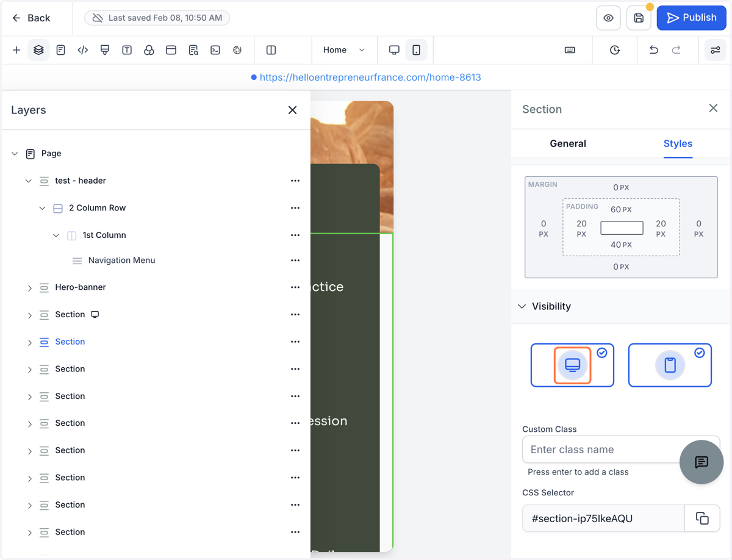Select the Hero-banner layer
The height and width of the screenshot is (560, 732).
click(x=81, y=287)
